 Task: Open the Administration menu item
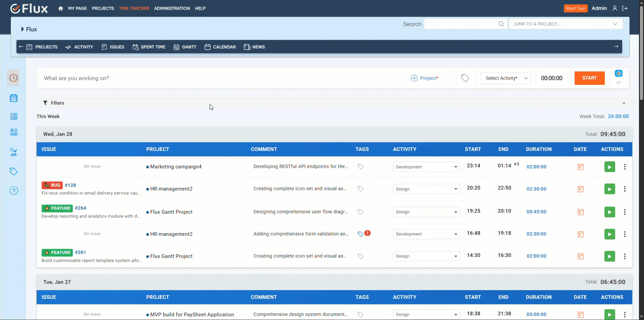pyautogui.click(x=172, y=8)
